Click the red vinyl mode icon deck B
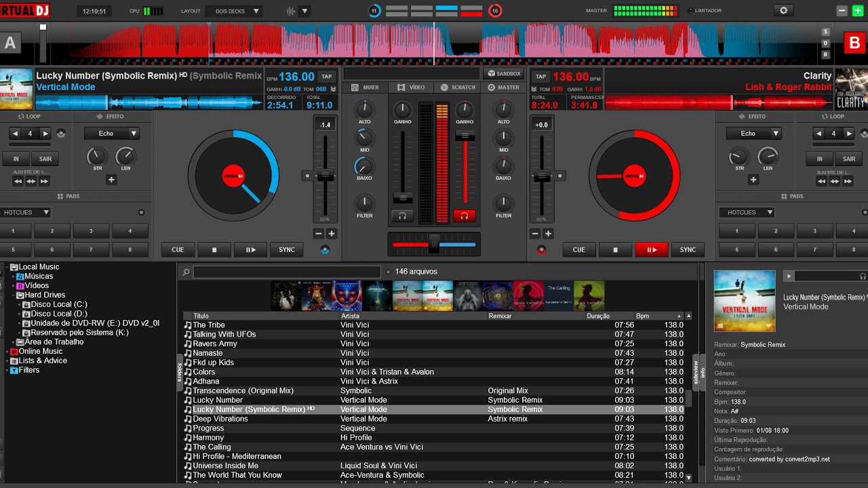The height and width of the screenshot is (488, 868). tap(541, 249)
